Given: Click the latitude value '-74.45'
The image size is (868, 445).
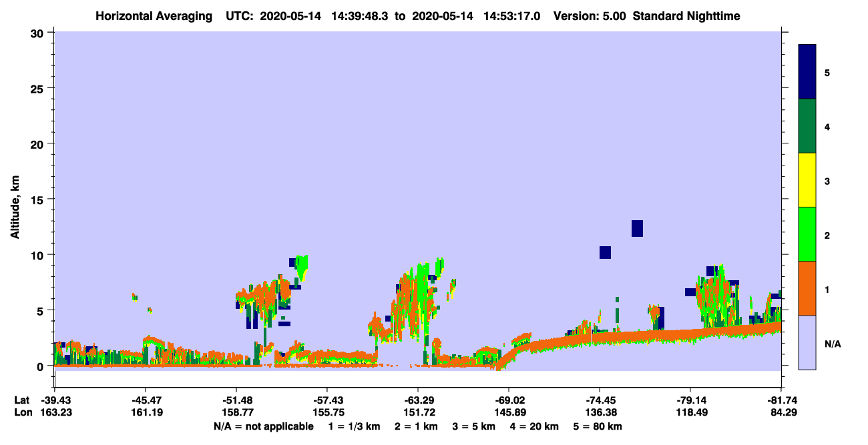Looking at the screenshot, I should pos(600,400).
